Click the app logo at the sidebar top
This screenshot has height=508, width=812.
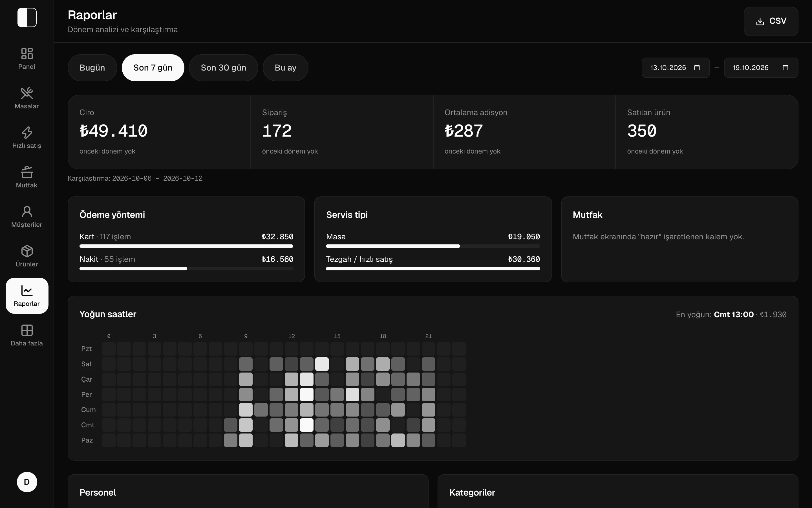27,17
